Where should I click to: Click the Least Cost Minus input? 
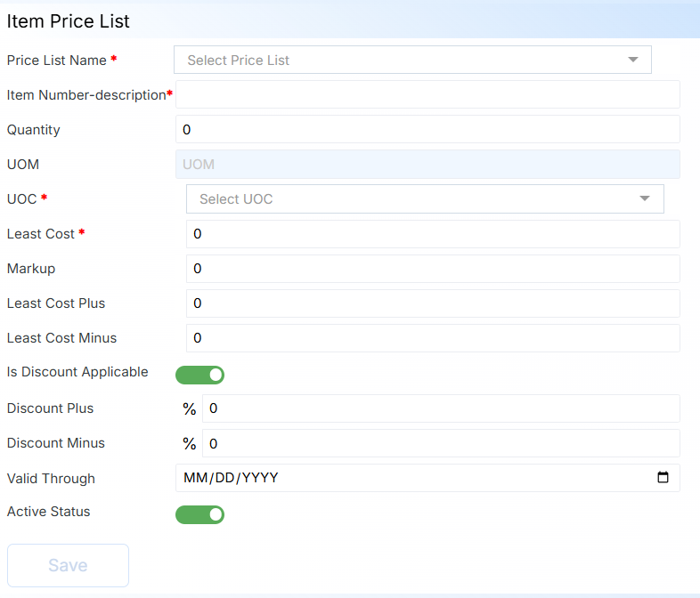tap(433, 337)
